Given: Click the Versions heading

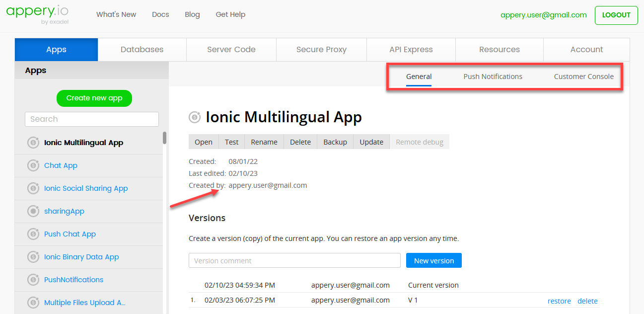Looking at the screenshot, I should [x=207, y=218].
